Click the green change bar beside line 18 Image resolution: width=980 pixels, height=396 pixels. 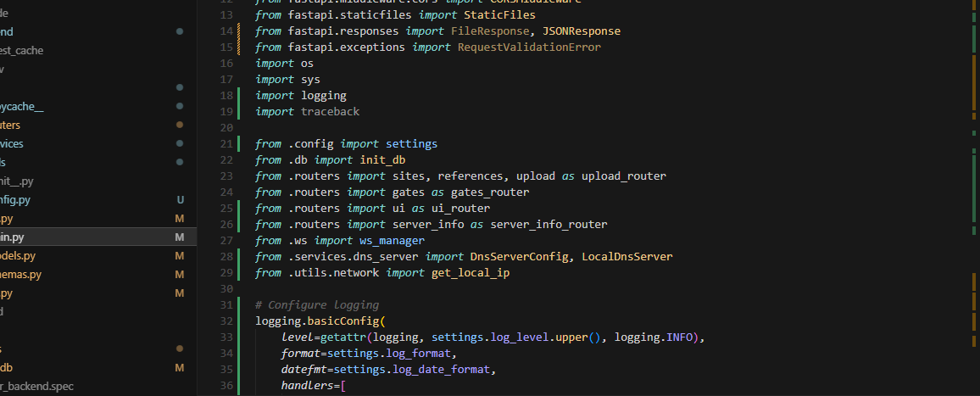[x=239, y=96]
